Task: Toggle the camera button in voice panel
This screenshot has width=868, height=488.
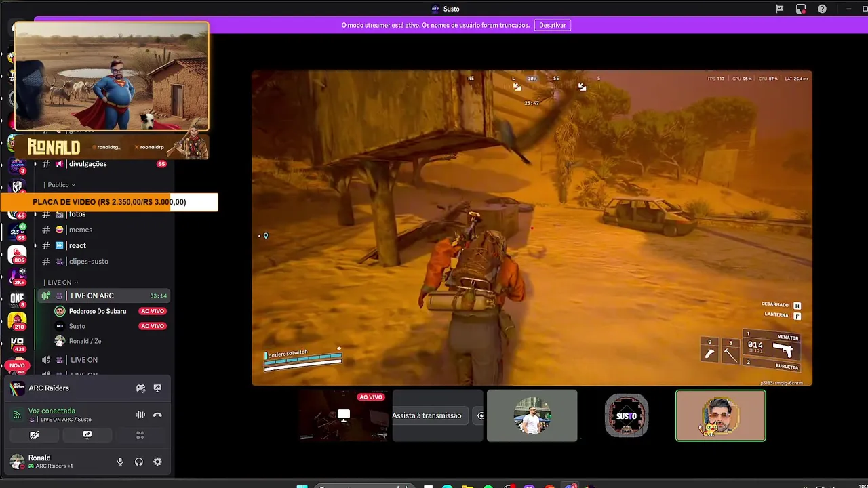Action: click(x=34, y=435)
